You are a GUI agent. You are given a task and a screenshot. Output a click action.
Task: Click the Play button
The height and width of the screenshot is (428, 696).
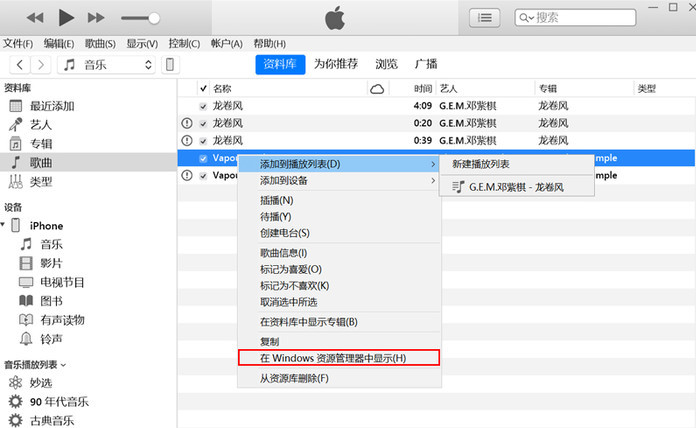click(66, 17)
